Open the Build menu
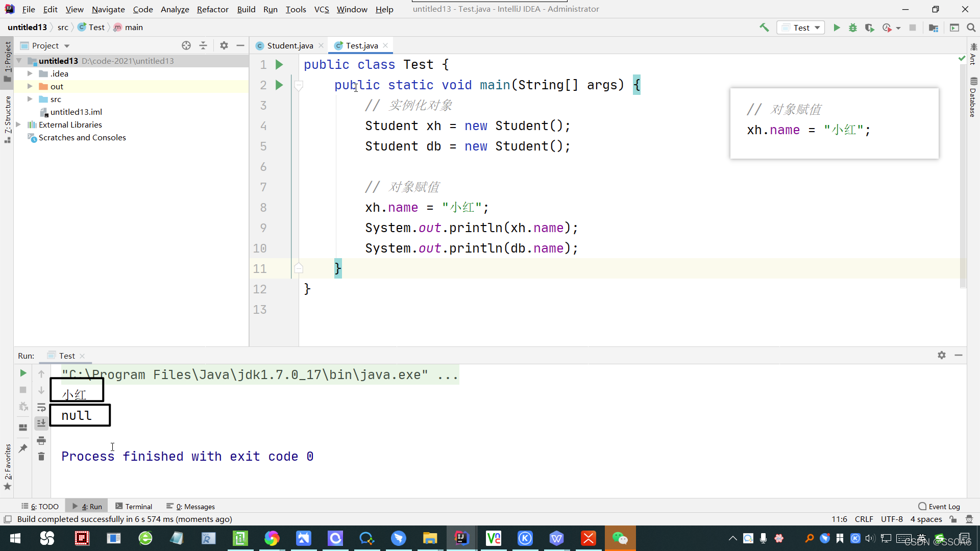Viewport: 980px width, 551px height. tap(247, 9)
